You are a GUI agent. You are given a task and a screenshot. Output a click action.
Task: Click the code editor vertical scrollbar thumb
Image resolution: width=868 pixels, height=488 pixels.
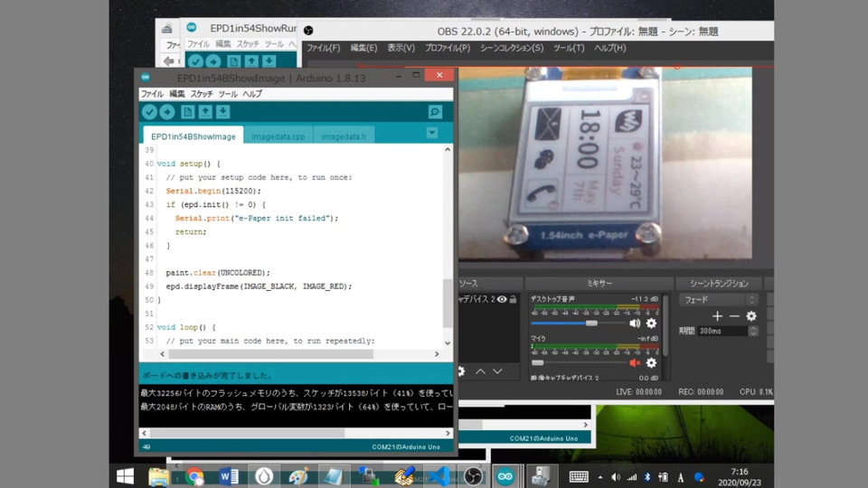point(448,304)
